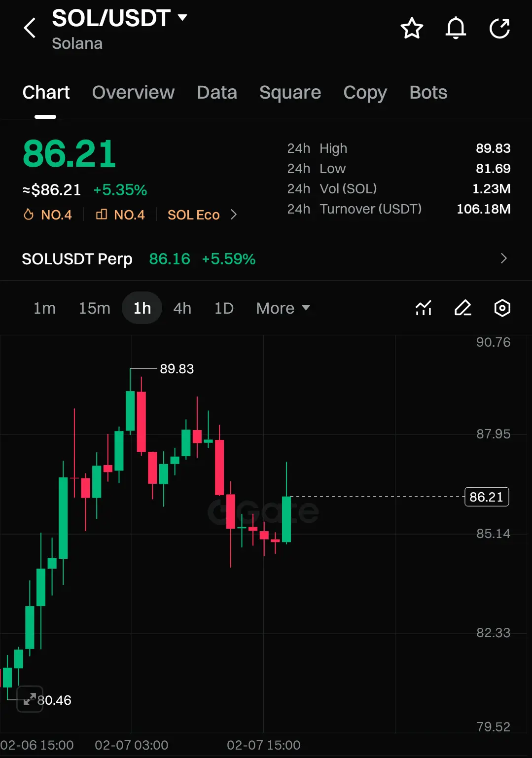This screenshot has height=758, width=532.
Task: Switch to the Chart tab
Action: click(46, 93)
